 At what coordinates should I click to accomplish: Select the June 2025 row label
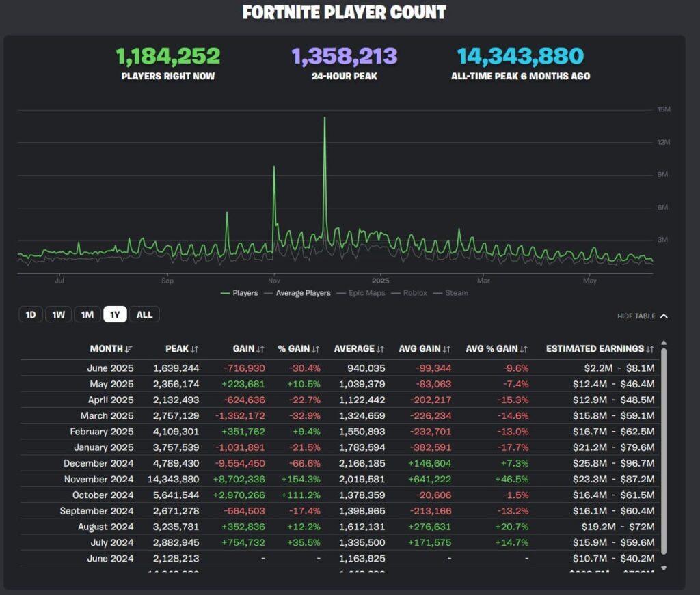110,368
